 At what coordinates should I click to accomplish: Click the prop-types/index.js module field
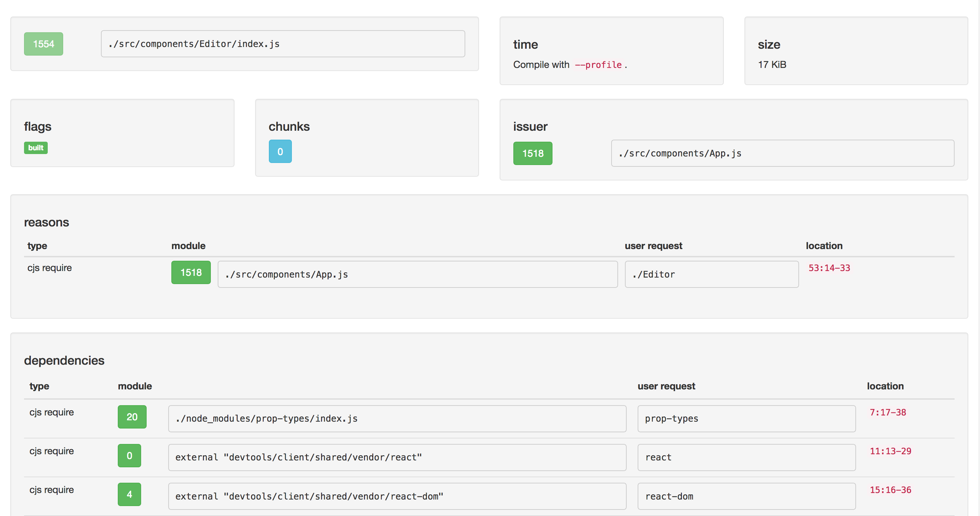(397, 419)
